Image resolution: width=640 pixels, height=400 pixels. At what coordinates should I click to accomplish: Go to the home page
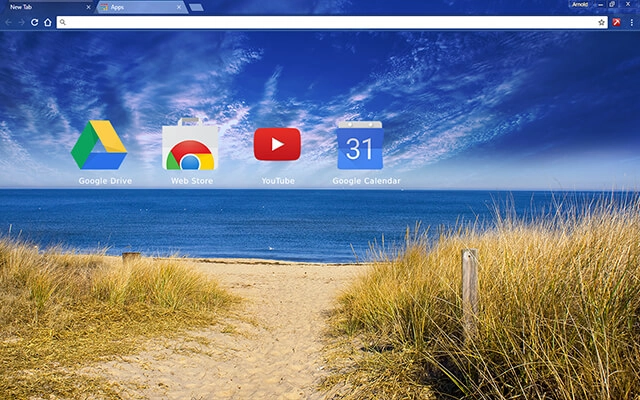pyautogui.click(x=48, y=22)
